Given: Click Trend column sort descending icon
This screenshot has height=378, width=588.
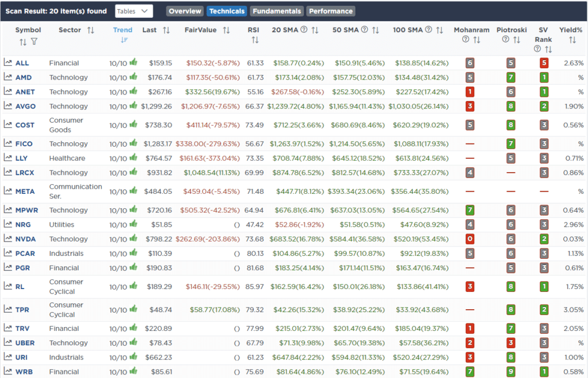Looking at the screenshot, I should click(124, 40).
